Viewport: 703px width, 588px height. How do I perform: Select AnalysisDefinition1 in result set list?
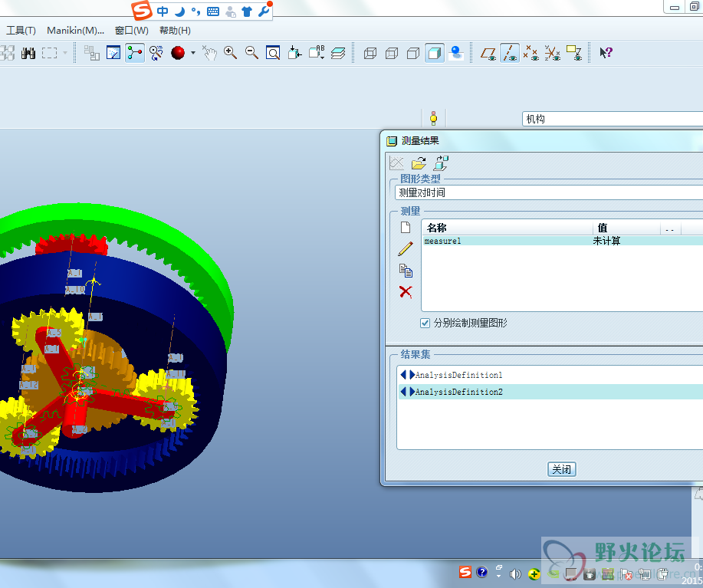coord(458,375)
